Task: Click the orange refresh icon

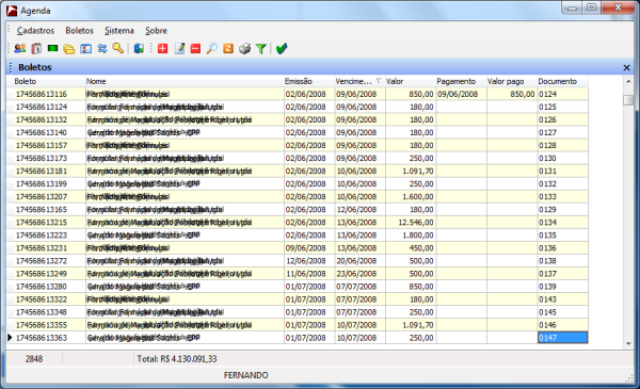Action: (228, 49)
